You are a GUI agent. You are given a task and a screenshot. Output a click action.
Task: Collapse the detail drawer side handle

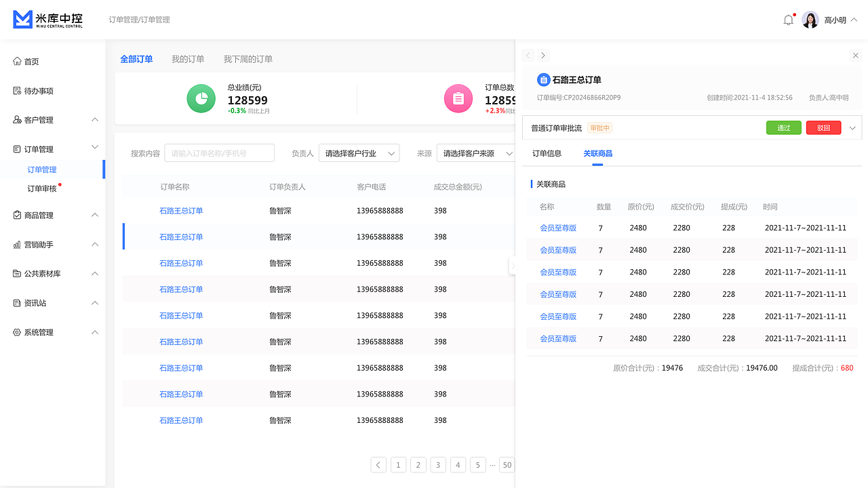pyautogui.click(x=512, y=266)
